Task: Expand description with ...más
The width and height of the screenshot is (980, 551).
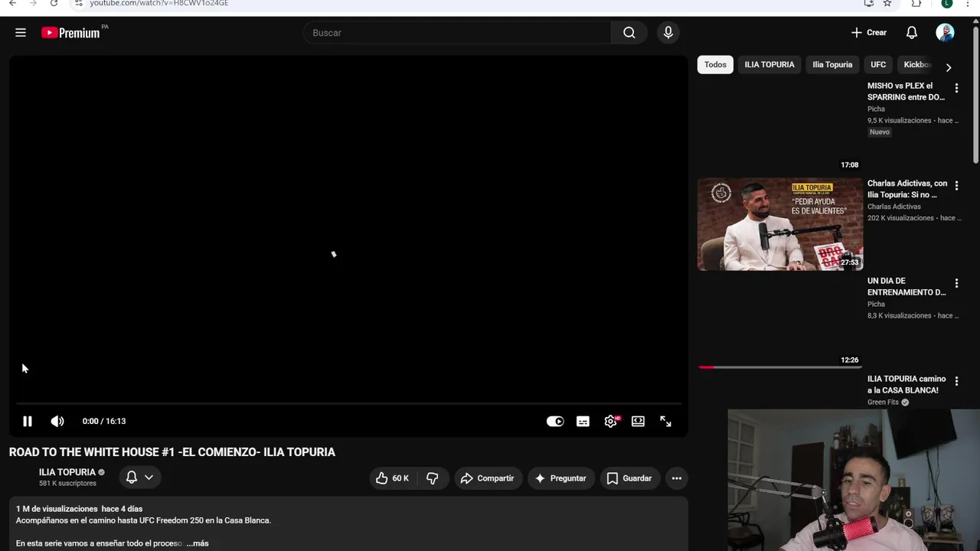Action: click(x=198, y=543)
